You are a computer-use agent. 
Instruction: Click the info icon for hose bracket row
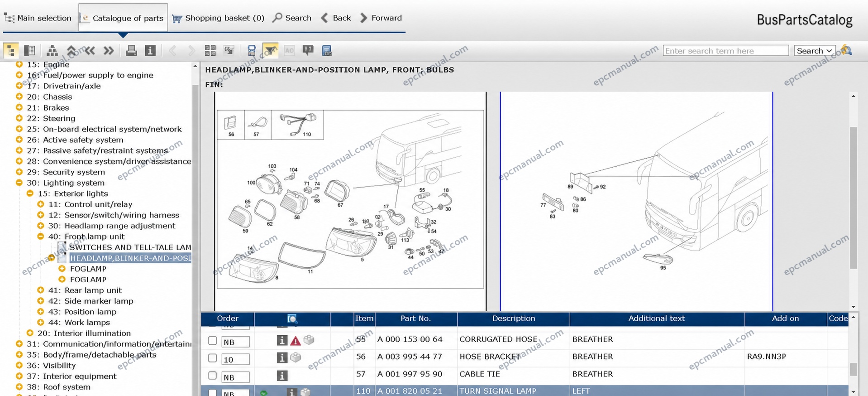point(282,357)
